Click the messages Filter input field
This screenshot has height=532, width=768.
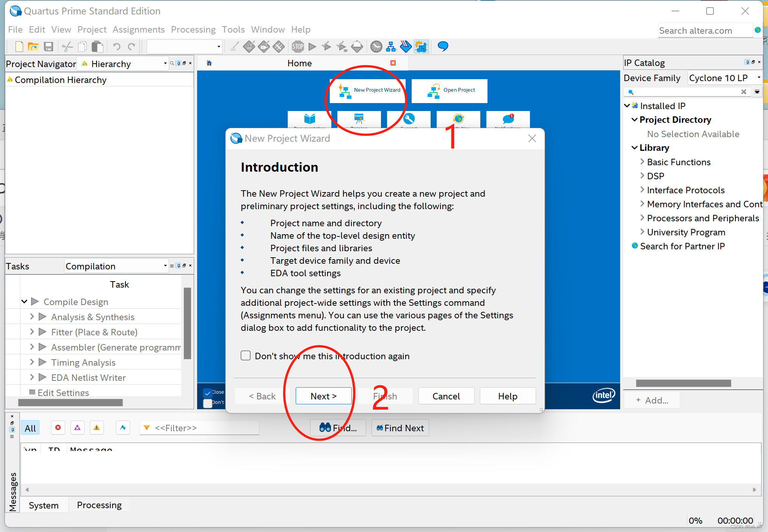tap(205, 428)
